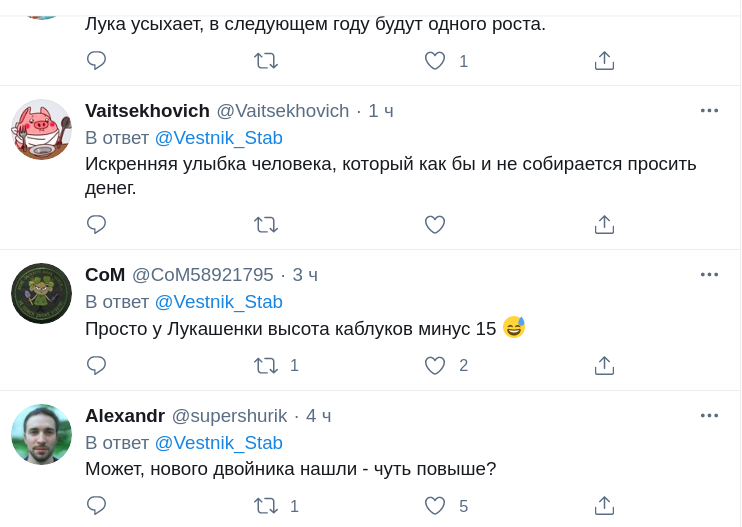Open @Vestnik_Stab link in Vaitsekhovich's reply

tap(218, 138)
